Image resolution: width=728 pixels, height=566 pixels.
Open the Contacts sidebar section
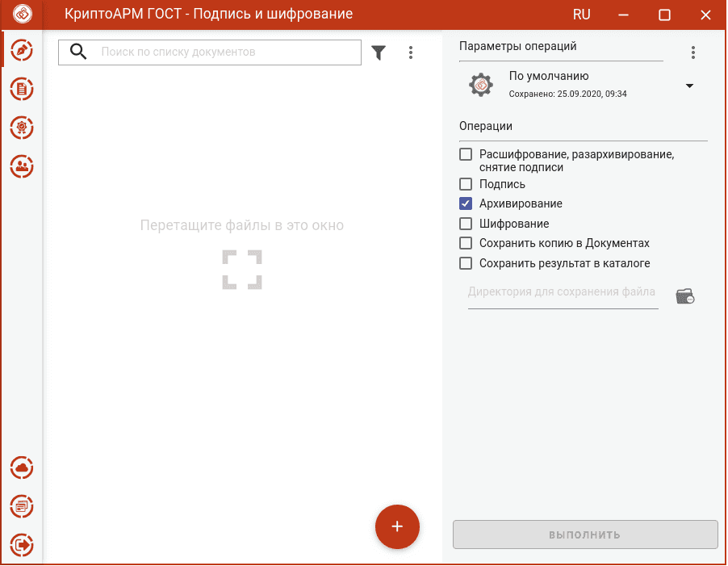[x=22, y=166]
